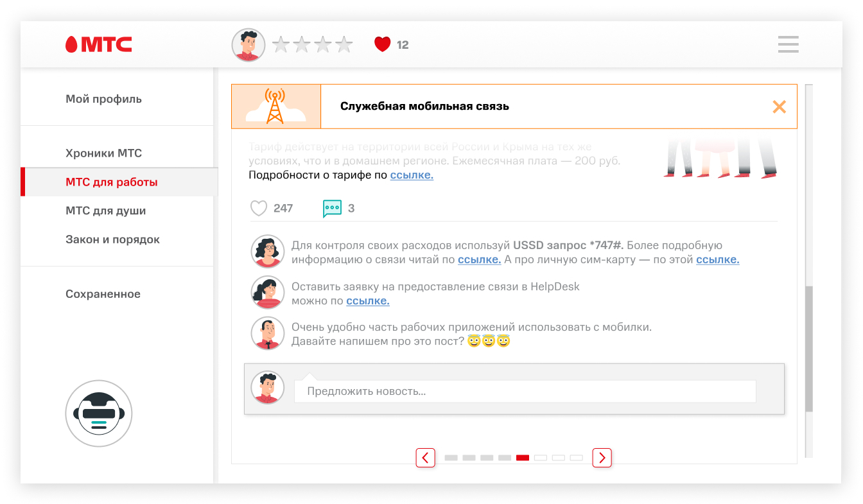Go to previous slide arrow

click(425, 458)
